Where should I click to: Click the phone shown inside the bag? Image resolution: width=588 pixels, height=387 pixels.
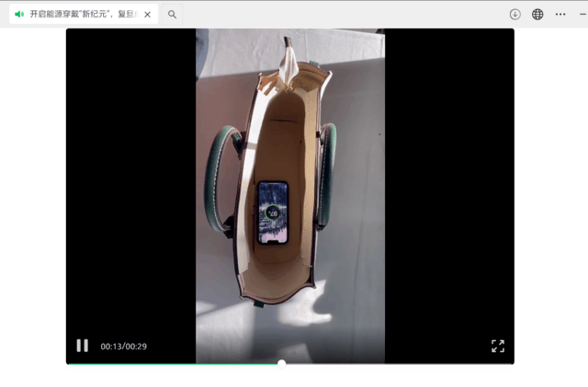pyautogui.click(x=273, y=211)
